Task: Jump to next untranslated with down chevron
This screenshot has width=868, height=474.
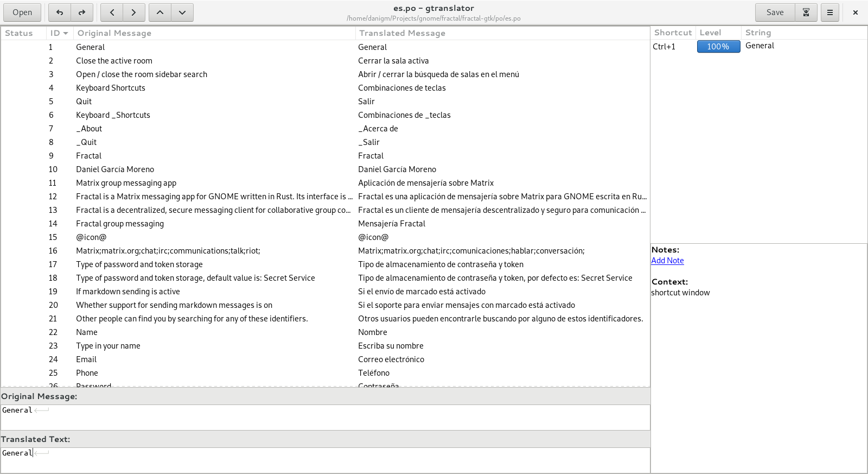Action: 182,12
